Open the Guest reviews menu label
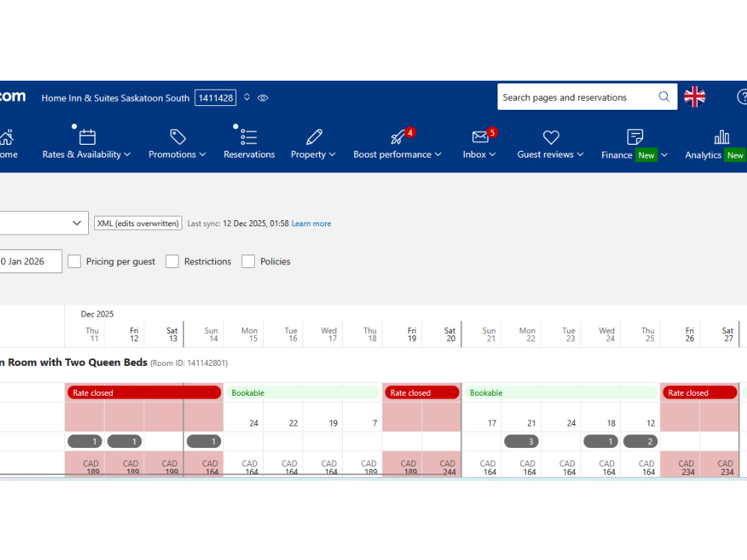Image resolution: width=747 pixels, height=560 pixels. (545, 155)
